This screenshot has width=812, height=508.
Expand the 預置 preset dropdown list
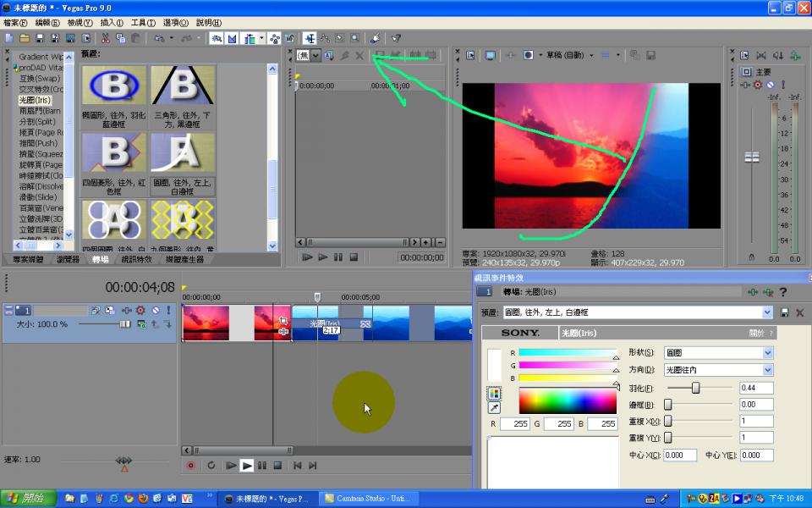(767, 312)
